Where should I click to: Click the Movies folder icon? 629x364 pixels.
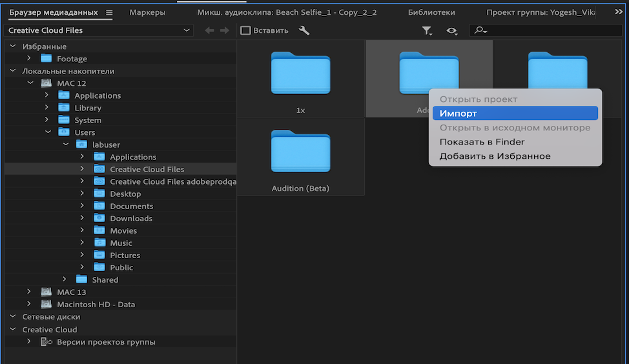coord(99,230)
